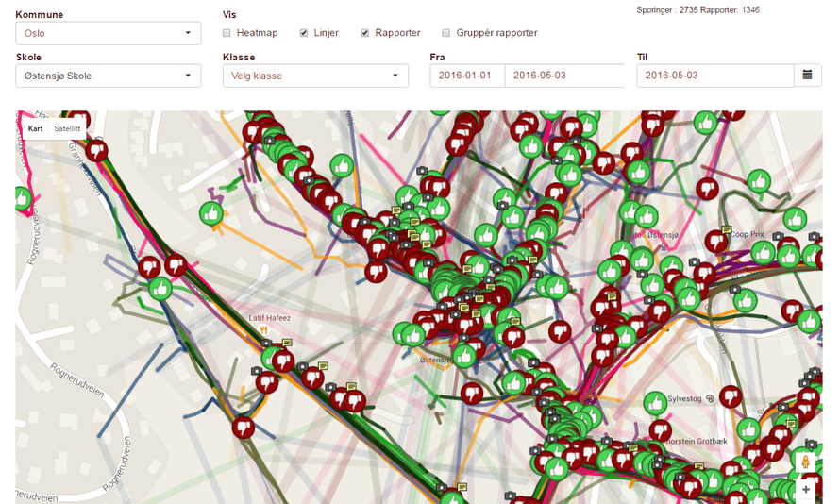The image size is (840, 504).
Task: Click thumbs-down marker left of Coop Prix
Action: click(x=716, y=242)
